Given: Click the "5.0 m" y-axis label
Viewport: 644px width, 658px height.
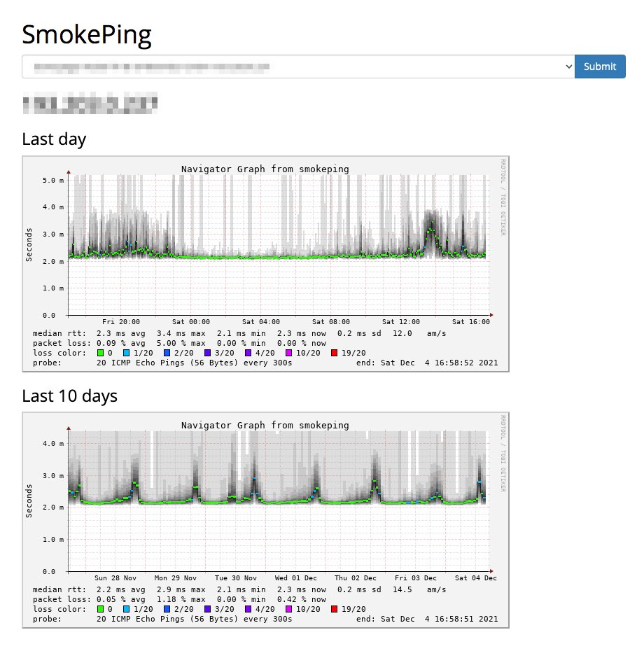Looking at the screenshot, I should point(53,181).
